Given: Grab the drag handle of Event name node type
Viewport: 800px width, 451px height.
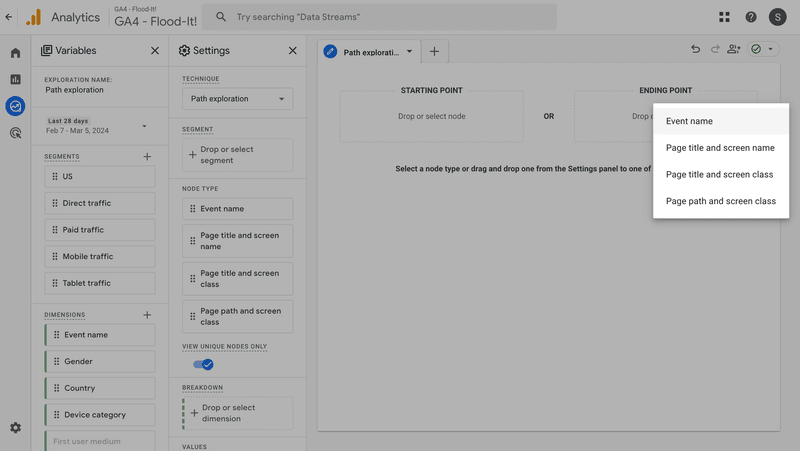Looking at the screenshot, I should [x=192, y=209].
